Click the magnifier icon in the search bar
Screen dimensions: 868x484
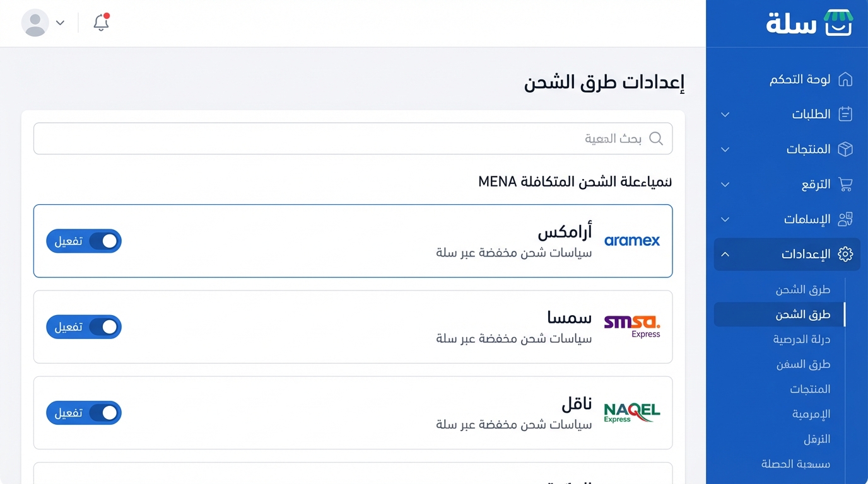(656, 138)
